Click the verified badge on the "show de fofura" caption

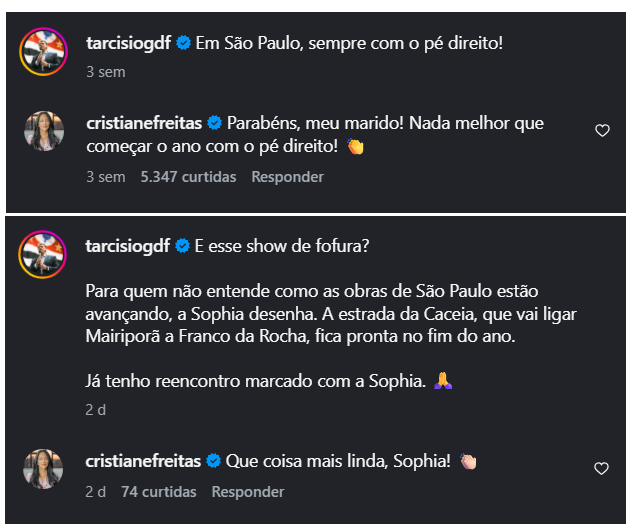point(184,245)
